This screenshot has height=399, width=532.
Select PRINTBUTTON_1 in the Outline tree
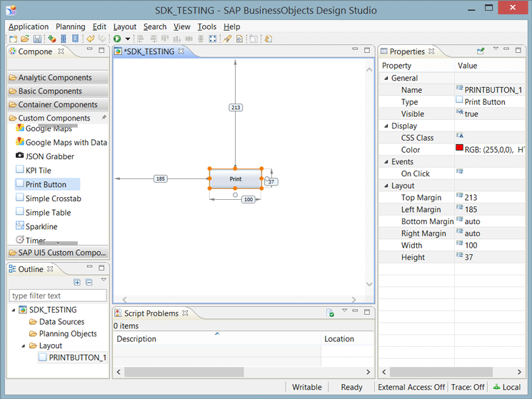pos(73,358)
